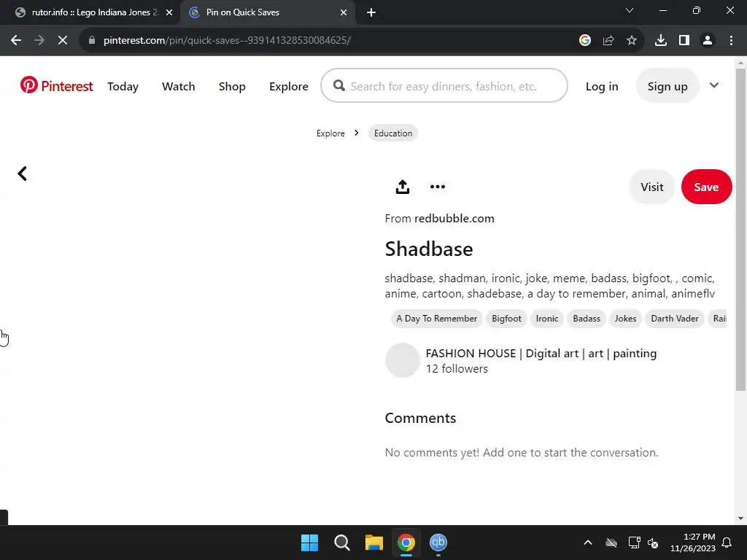Image resolution: width=747 pixels, height=560 pixels.
Task: Select the Bigfoot tag
Action: 506,319
